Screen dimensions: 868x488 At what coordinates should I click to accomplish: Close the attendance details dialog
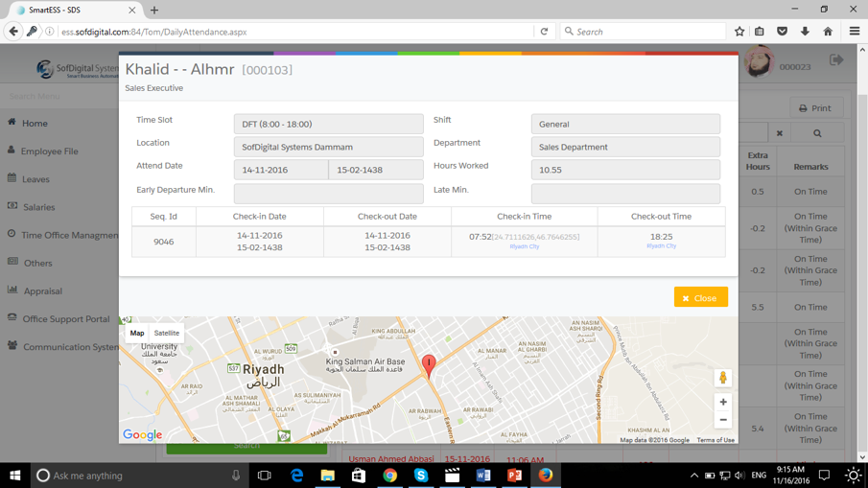point(700,297)
